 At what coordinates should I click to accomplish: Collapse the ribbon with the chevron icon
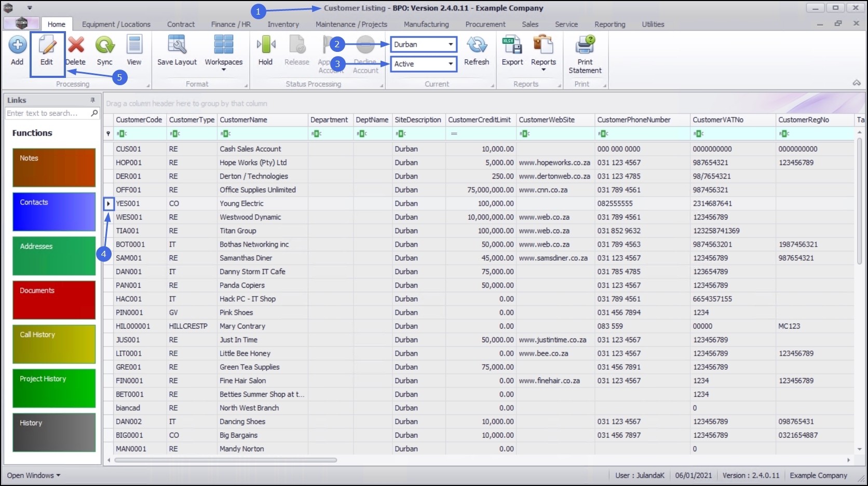(857, 83)
